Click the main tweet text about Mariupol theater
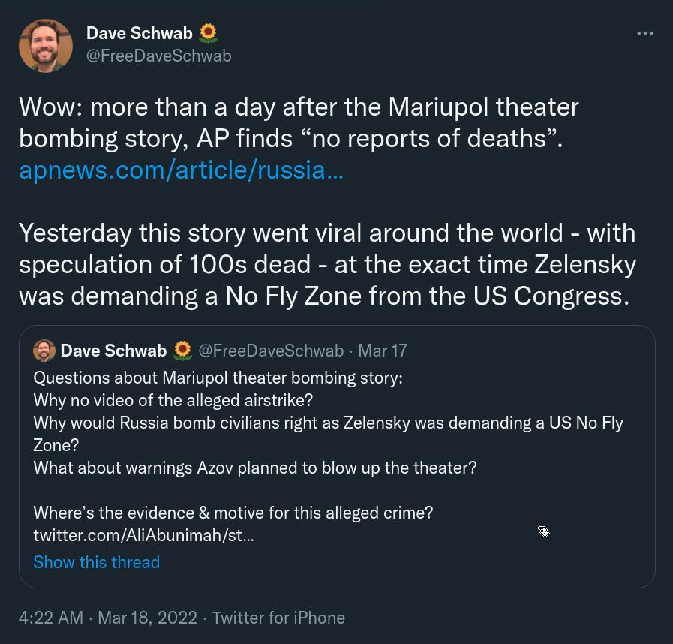This screenshot has height=644, width=673. pyautogui.click(x=299, y=123)
